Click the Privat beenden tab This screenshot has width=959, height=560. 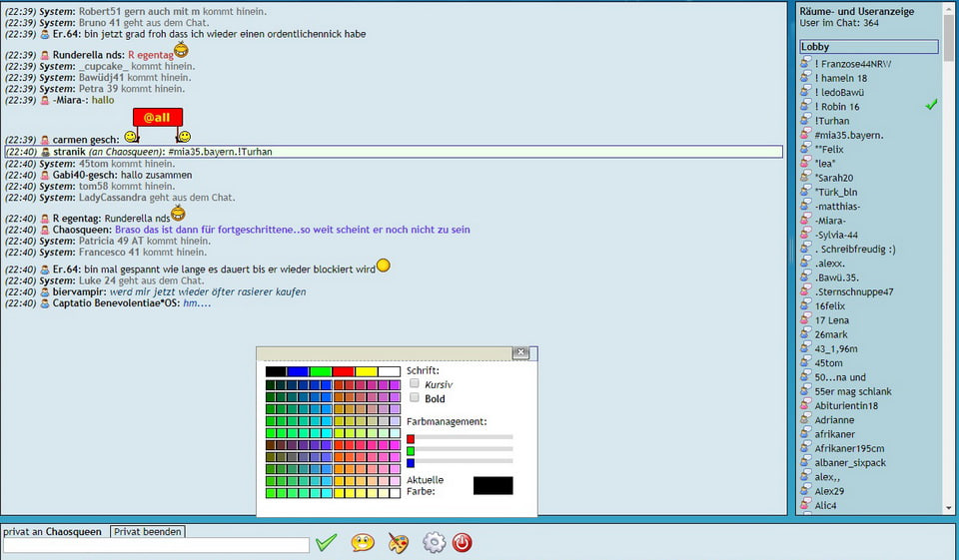[x=148, y=532]
